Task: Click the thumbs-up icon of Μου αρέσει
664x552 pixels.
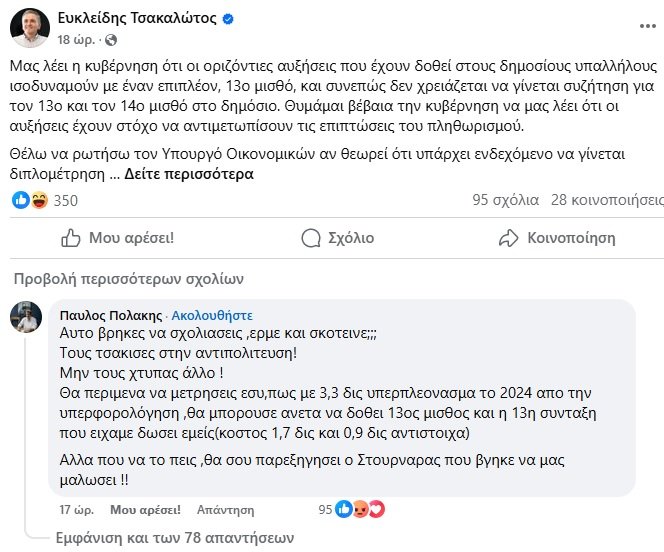Action: pos(71,238)
